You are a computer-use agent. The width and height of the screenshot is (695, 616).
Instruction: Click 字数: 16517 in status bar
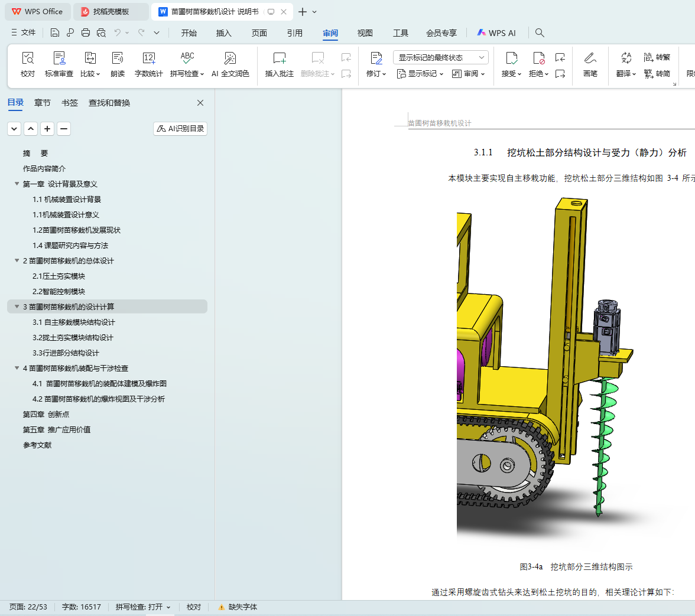tap(81, 607)
